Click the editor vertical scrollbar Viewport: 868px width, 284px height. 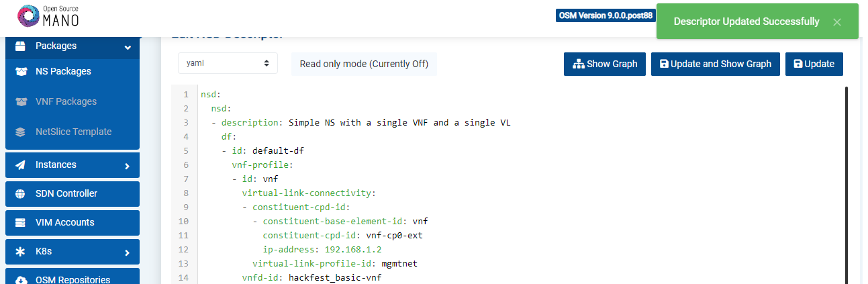coord(846,181)
